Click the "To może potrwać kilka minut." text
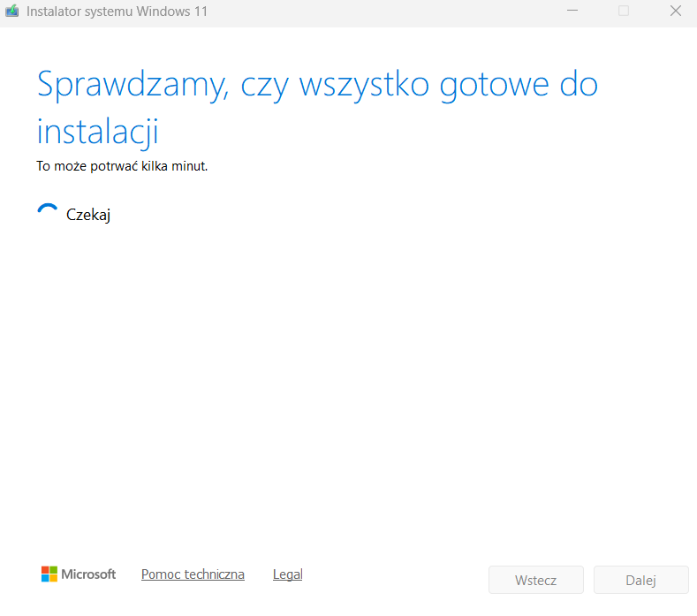Viewport: 697px width, 616px height. click(122, 166)
